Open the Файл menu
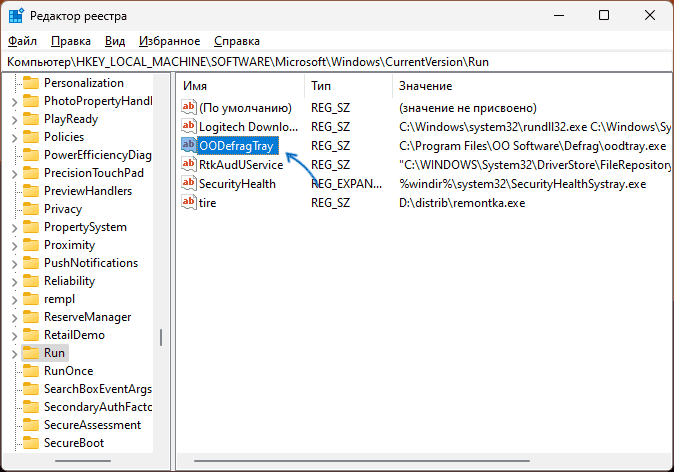The width and height of the screenshot is (674, 472). (22, 41)
